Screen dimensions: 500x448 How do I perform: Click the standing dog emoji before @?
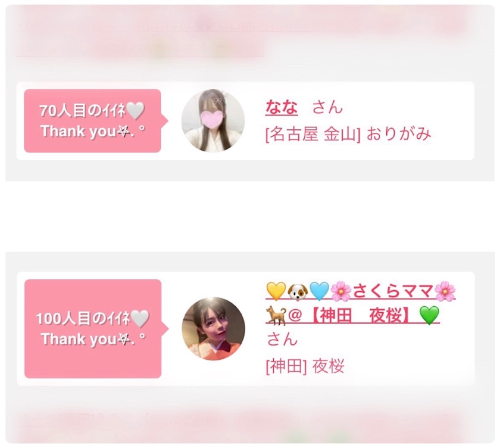[276, 315]
